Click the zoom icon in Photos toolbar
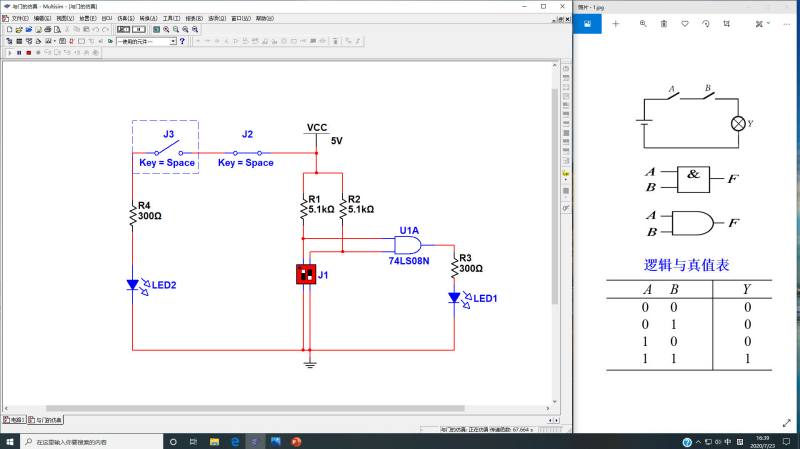Image resolution: width=800 pixels, height=449 pixels. click(x=643, y=23)
